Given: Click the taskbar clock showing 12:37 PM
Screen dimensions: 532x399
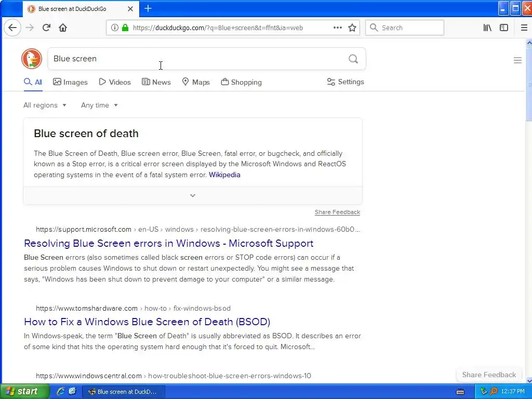Looking at the screenshot, I should (x=513, y=391).
